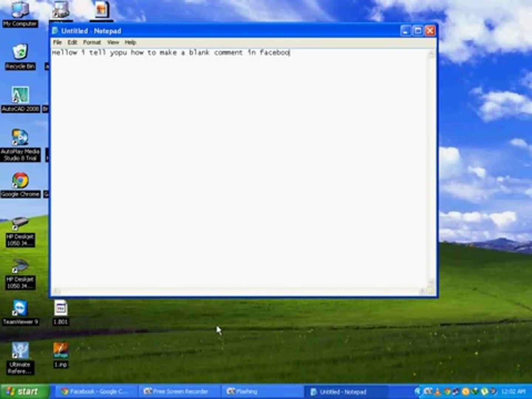Select the 1.001 file on the desktop
Screen dimensions: 532x399
click(61, 313)
